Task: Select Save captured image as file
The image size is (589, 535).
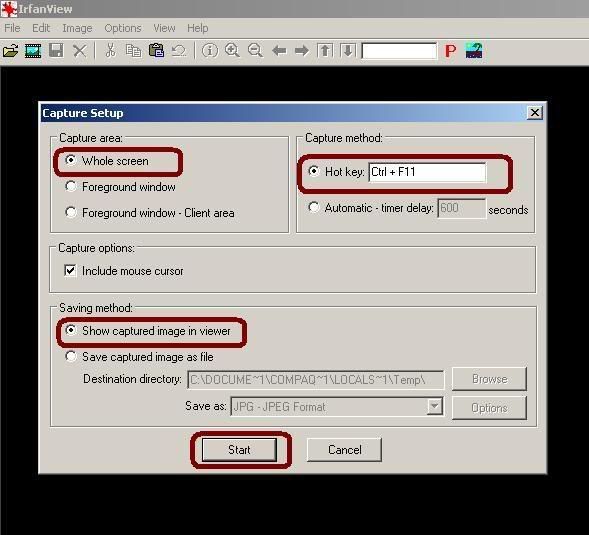Action: point(71,356)
